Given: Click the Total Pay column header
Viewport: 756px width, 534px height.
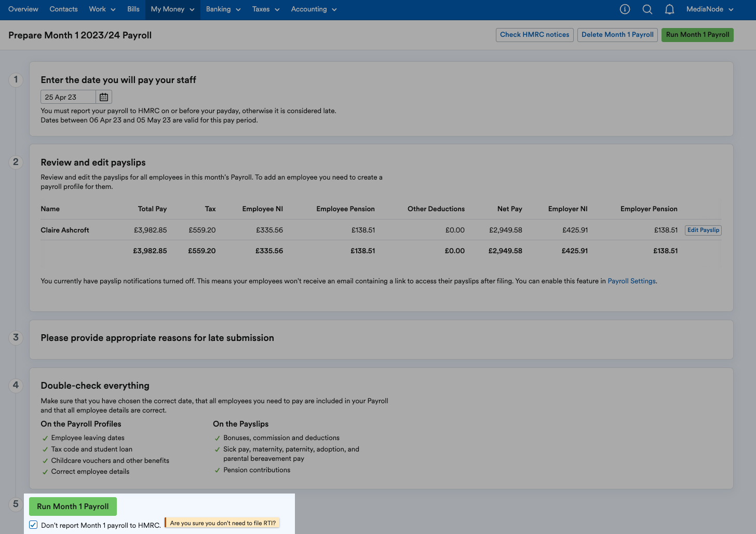Looking at the screenshot, I should coord(152,209).
